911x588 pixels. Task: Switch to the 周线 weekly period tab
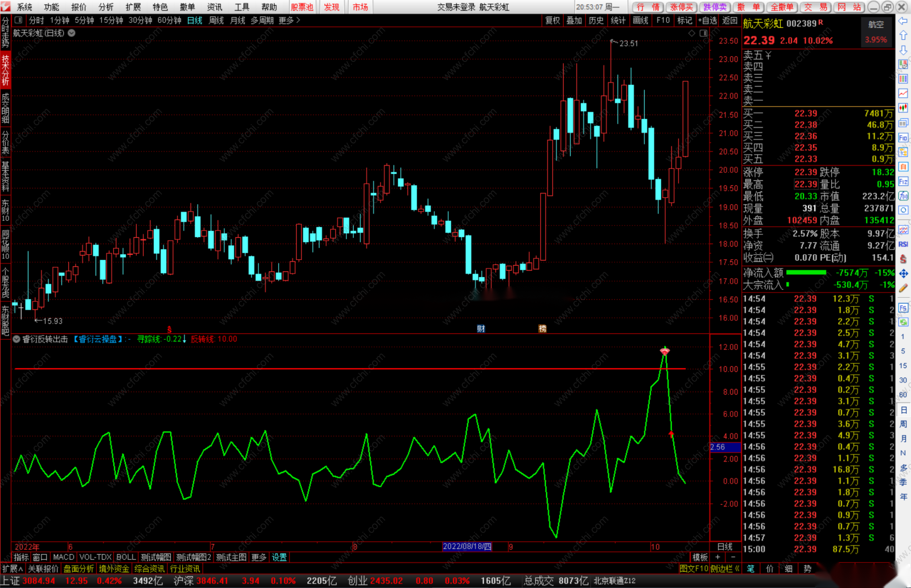tap(216, 20)
